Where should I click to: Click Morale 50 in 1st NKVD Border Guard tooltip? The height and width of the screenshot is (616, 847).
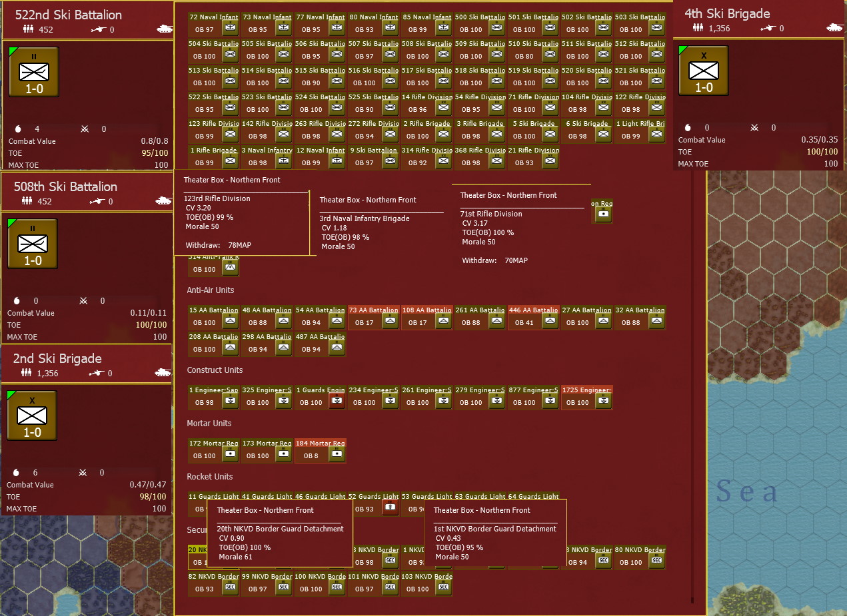[x=452, y=557]
